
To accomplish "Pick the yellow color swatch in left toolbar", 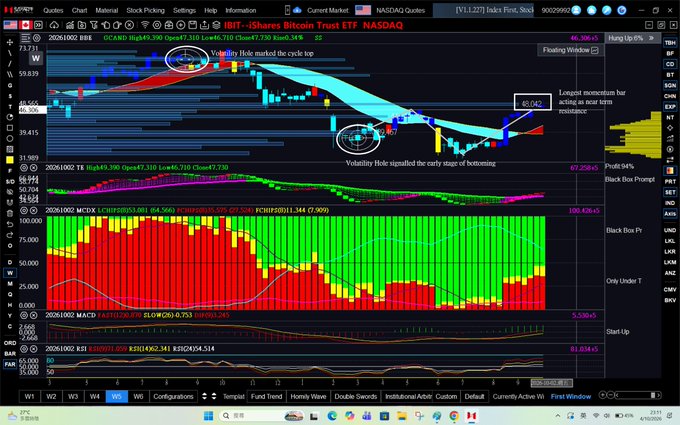I will pyautogui.click(x=10, y=160).
